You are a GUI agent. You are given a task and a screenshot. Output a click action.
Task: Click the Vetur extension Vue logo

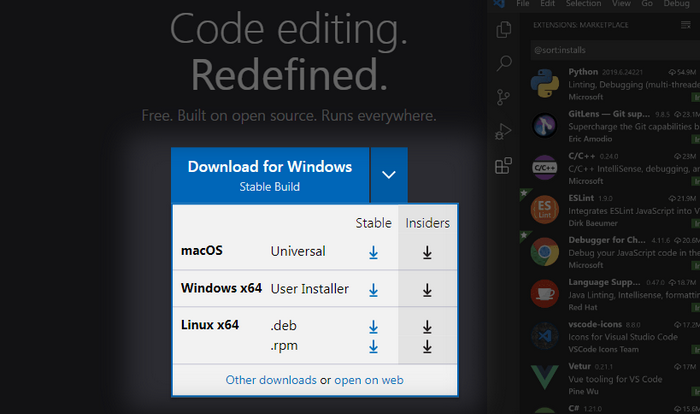(x=545, y=377)
